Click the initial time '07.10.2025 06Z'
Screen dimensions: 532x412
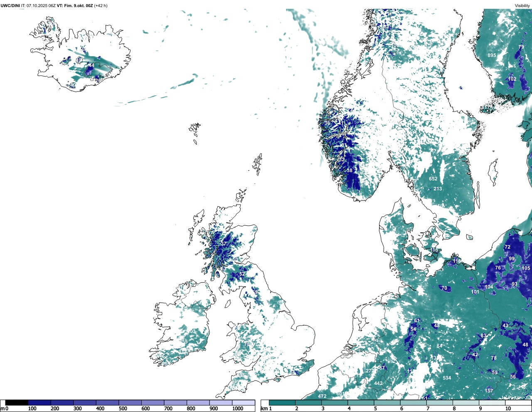tap(41, 5)
